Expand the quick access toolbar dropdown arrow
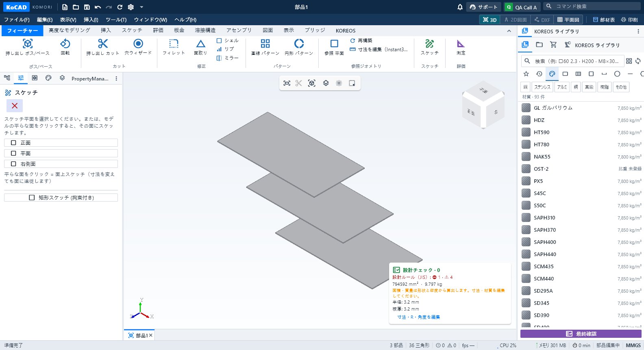 coord(141,7)
